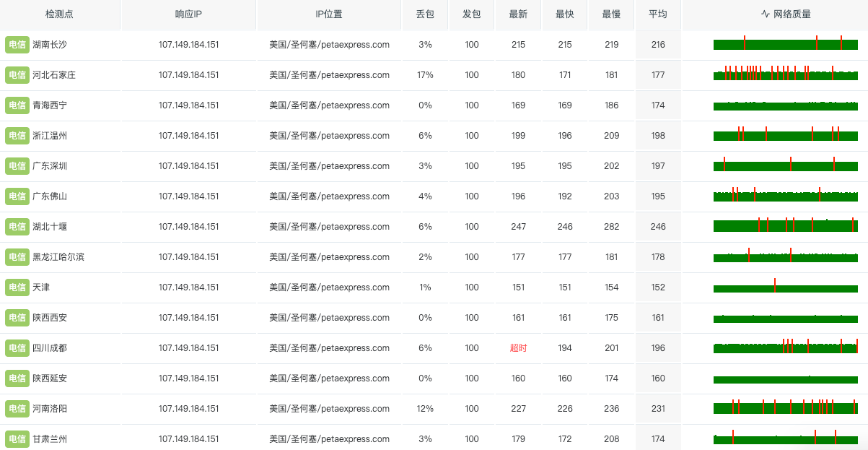Click the 最新 column header

518,14
